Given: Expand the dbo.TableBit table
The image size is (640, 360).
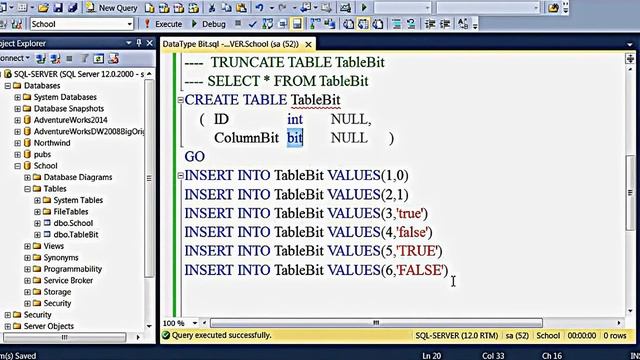Looking at the screenshot, I should pos(37,235).
